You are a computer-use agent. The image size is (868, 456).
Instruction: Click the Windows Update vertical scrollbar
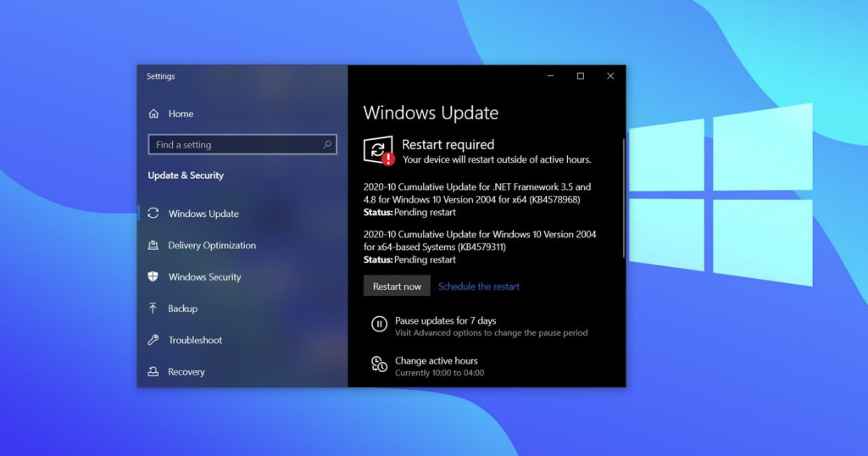coord(623,198)
